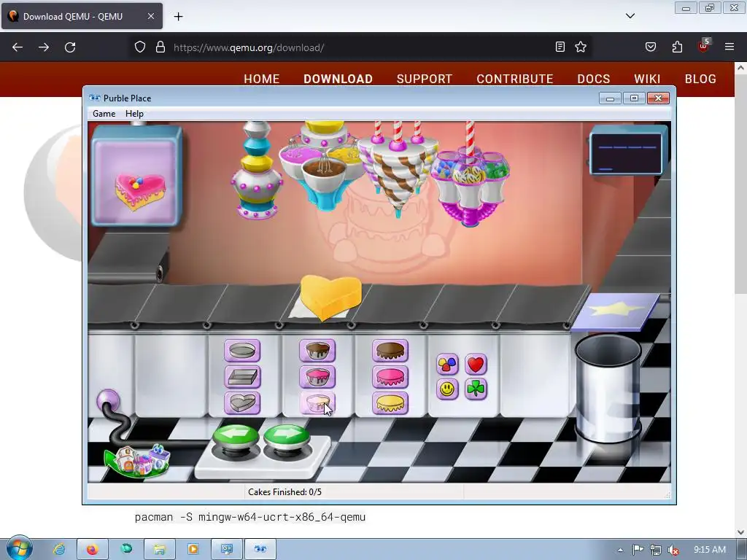This screenshot has width=747, height=560.
Task: Open the Help menu
Action: 134,114
